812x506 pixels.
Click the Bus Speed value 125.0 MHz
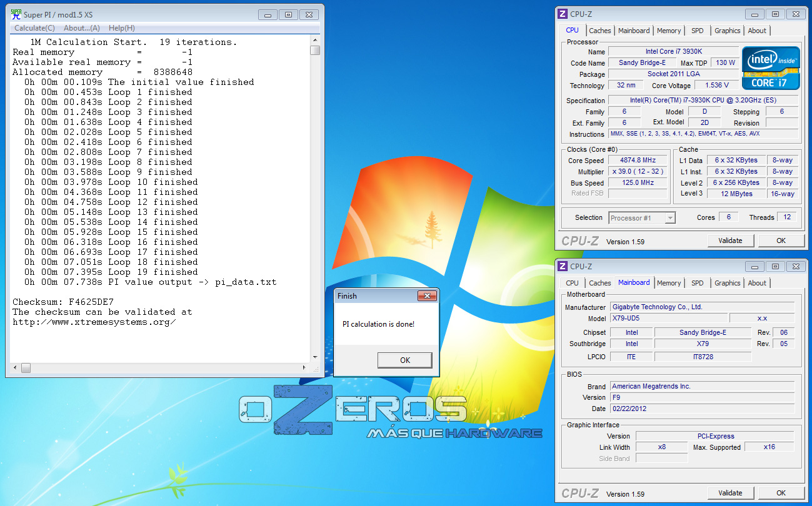(638, 183)
